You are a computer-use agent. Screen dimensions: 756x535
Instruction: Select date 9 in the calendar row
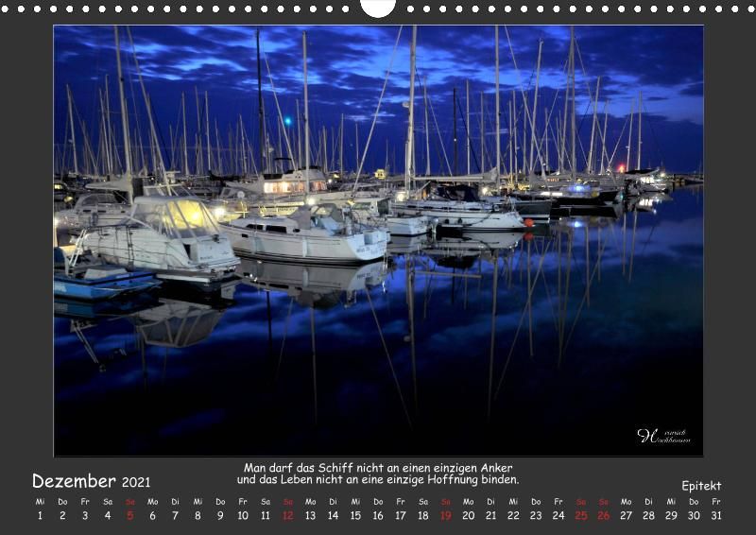click(x=220, y=515)
